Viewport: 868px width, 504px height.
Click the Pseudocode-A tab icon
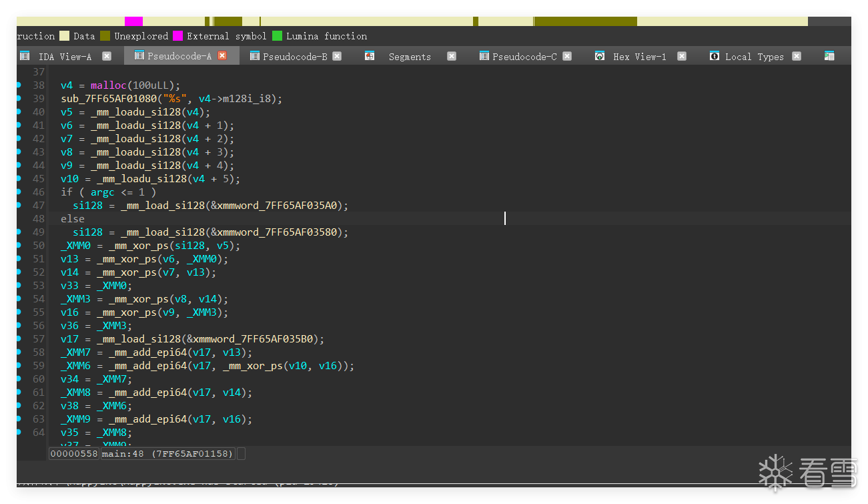(139, 56)
